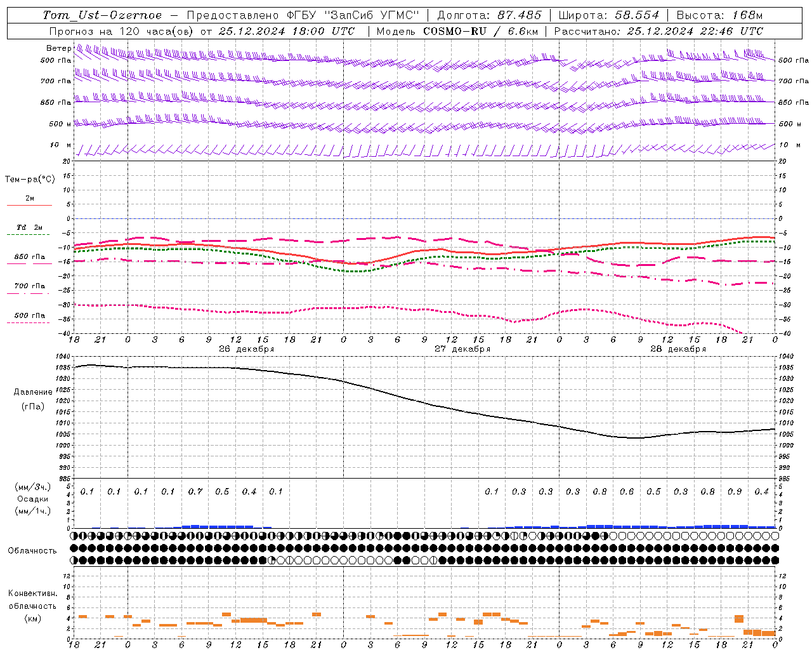Click the 'Ветер' wind panel label
The image size is (812, 650).
tap(58, 48)
